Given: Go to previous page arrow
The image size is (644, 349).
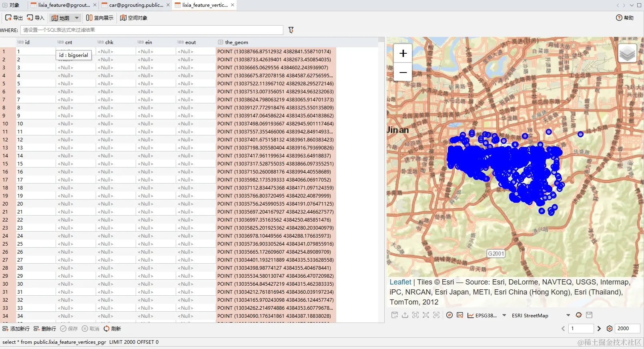Looking at the screenshot, I should click(x=563, y=329).
